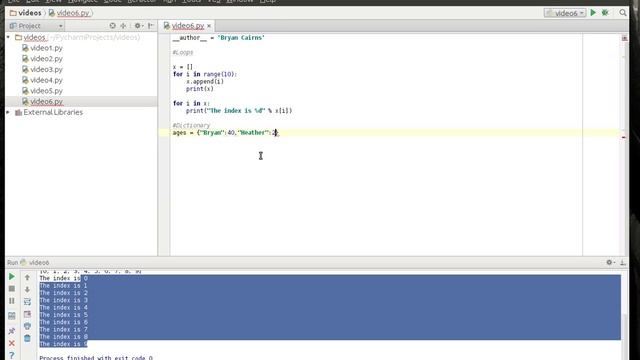640x360 pixels.
Task: Click the error indicator atop the editor stripe
Action: (624, 38)
